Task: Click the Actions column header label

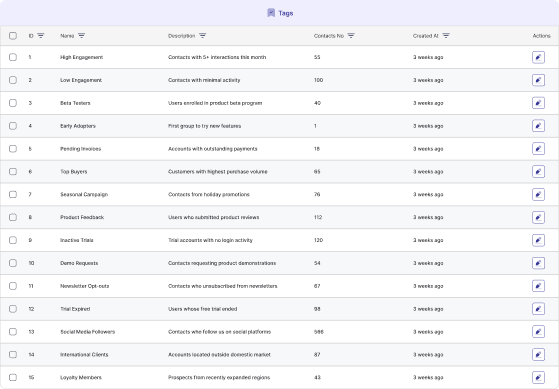Action: pos(542,36)
